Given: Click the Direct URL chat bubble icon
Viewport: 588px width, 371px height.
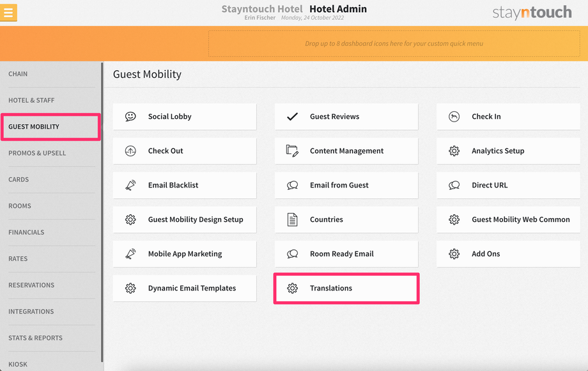Looking at the screenshot, I should tap(454, 185).
